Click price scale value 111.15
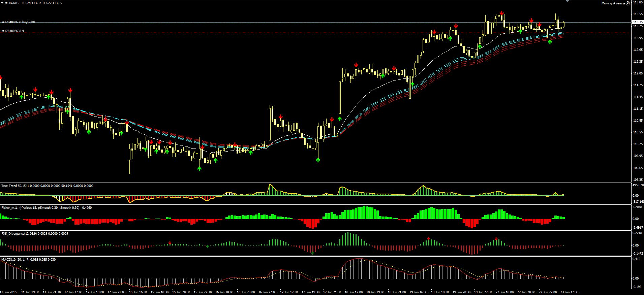 (x=638, y=109)
